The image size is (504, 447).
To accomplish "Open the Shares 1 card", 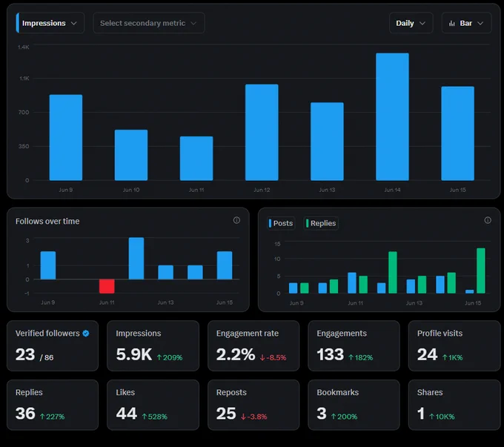I will pyautogui.click(x=454, y=405).
